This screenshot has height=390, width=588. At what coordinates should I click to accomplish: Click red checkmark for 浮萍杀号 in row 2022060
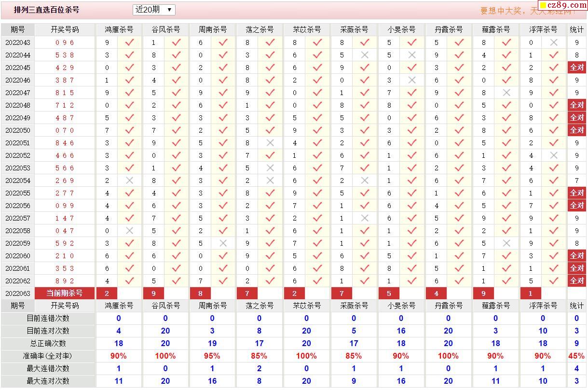[x=554, y=256]
